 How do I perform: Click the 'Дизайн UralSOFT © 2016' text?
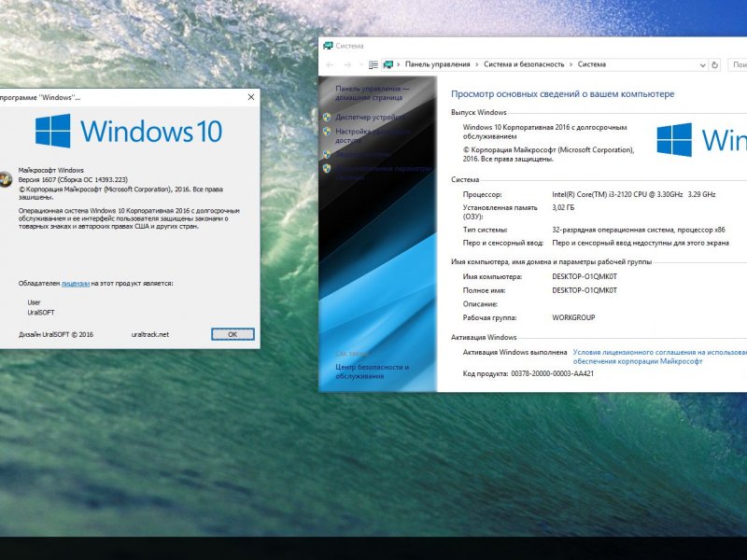(x=56, y=334)
